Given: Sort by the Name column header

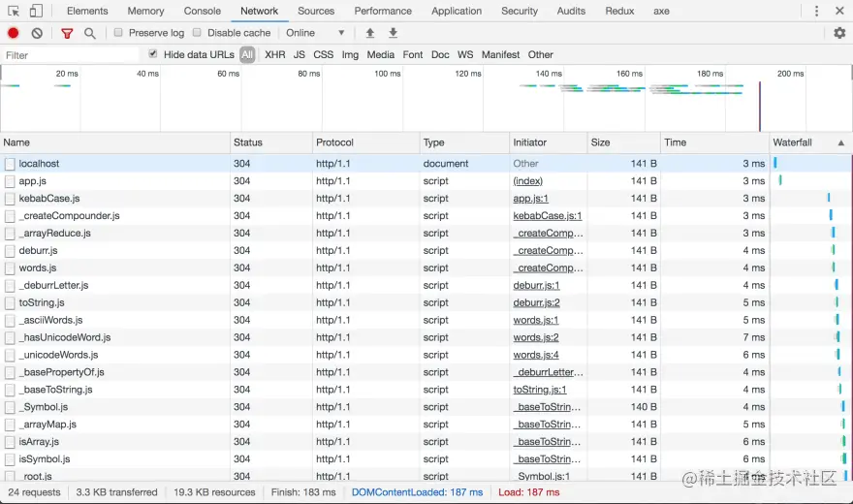Looking at the screenshot, I should click(x=114, y=142).
